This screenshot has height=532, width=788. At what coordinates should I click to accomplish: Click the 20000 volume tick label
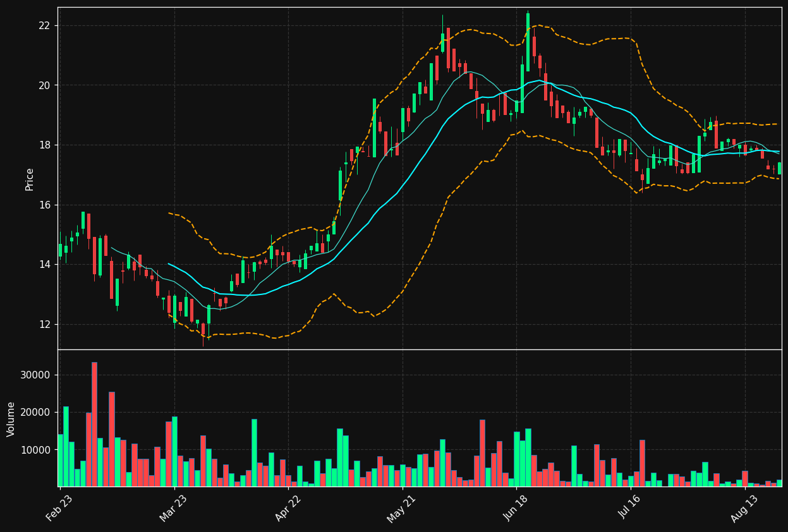36,413
